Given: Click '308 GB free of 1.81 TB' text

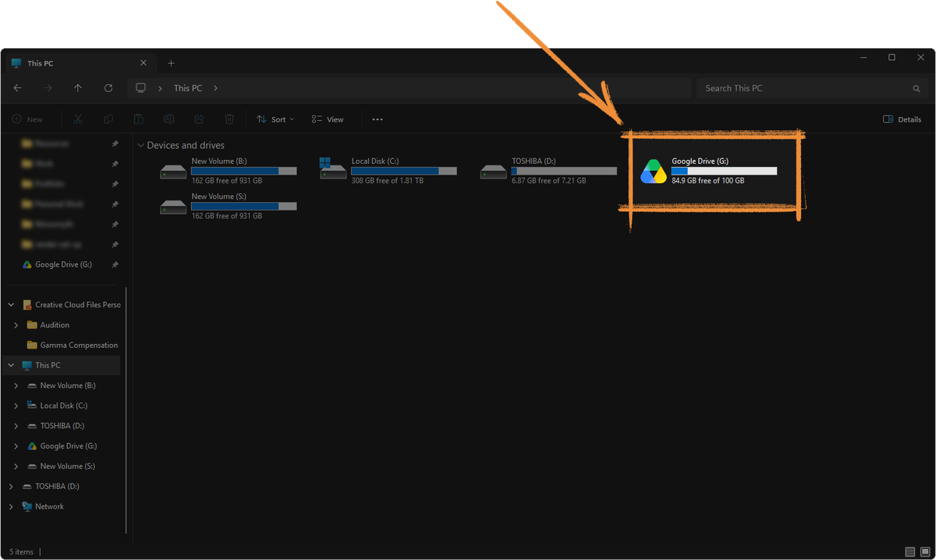Looking at the screenshot, I should [388, 181].
